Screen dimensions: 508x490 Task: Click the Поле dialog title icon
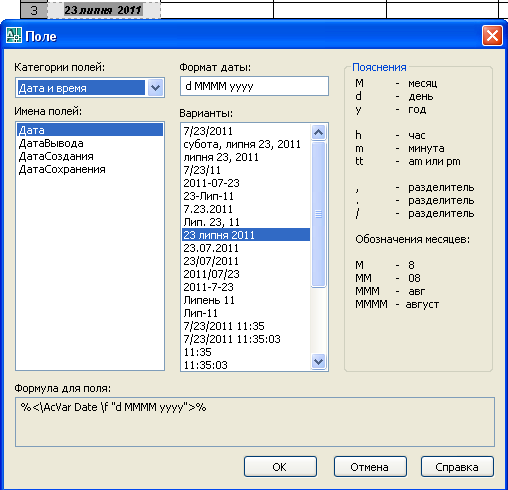point(14,36)
